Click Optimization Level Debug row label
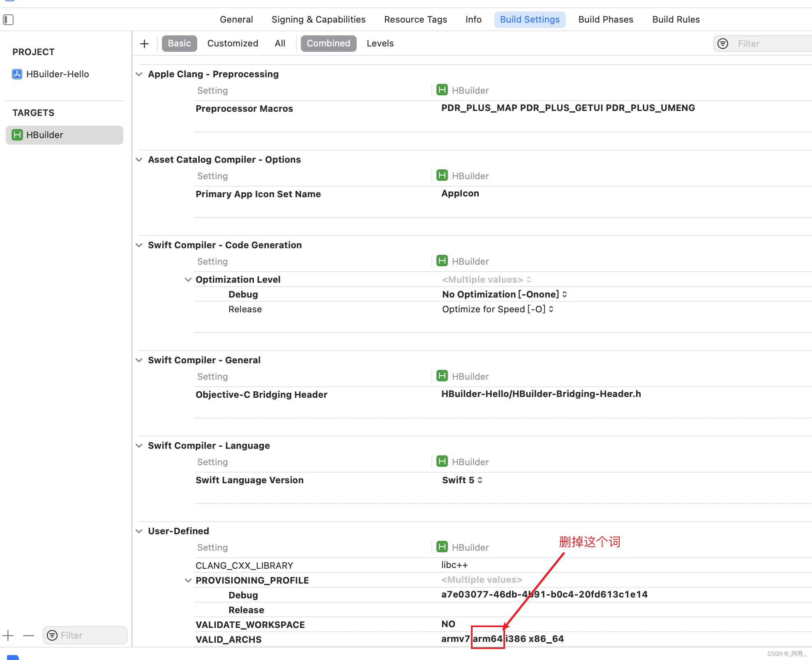Screen dimensions: 812x660 (243, 294)
